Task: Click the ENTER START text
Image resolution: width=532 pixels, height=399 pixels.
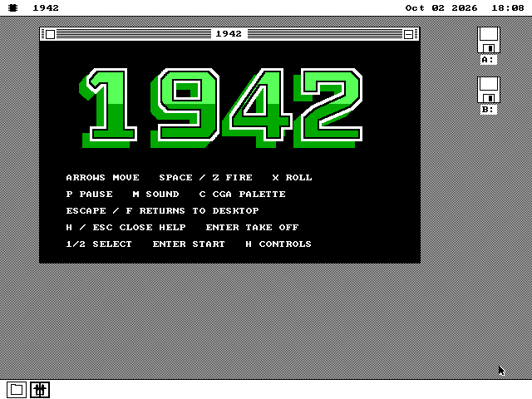Action: point(189,244)
